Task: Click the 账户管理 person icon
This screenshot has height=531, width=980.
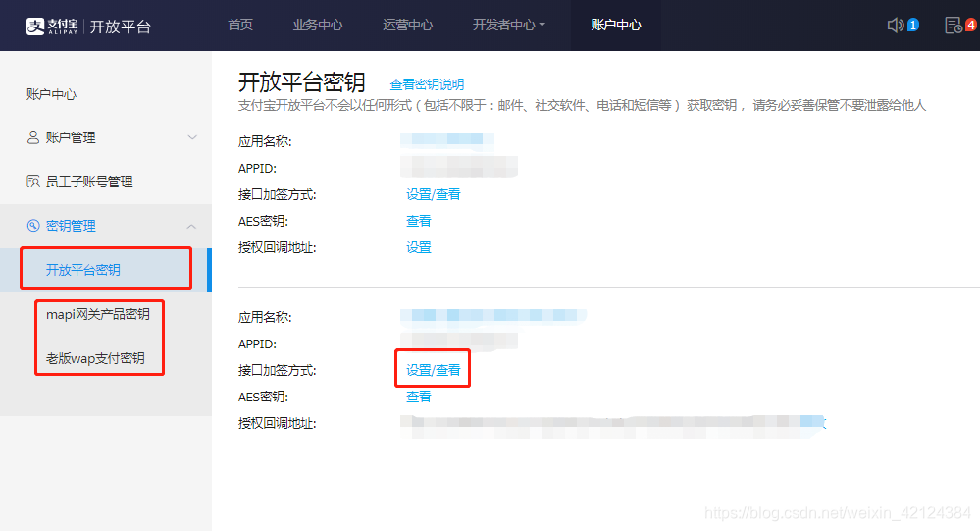Action: tap(33, 137)
